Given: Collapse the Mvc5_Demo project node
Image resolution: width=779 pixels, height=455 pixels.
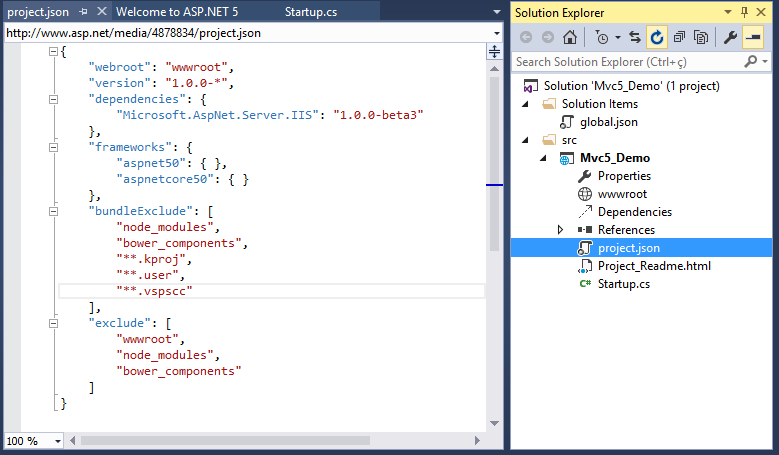Looking at the screenshot, I should click(543, 158).
